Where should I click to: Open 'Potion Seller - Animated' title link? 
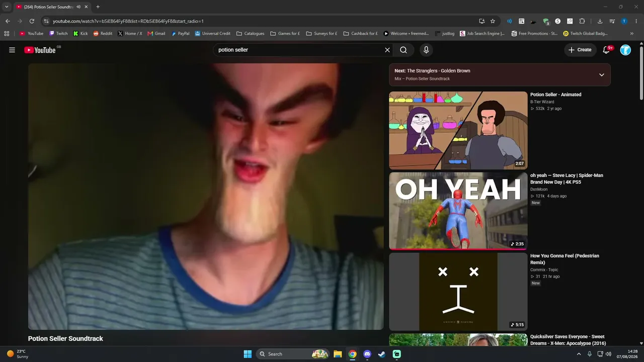point(555,95)
